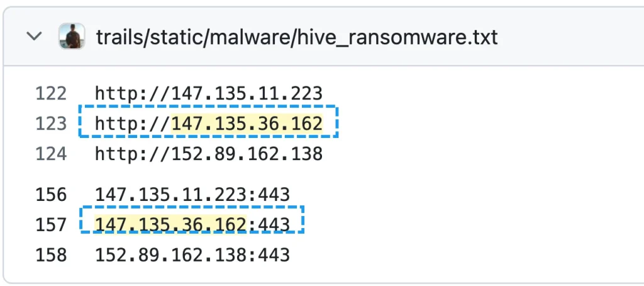Select line number 122
644x286 pixels.
coord(51,94)
